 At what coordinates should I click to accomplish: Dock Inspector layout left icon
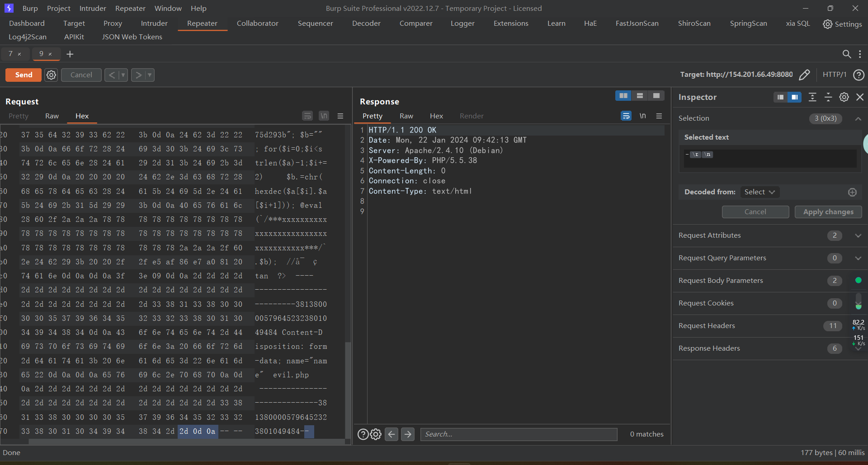(780, 97)
